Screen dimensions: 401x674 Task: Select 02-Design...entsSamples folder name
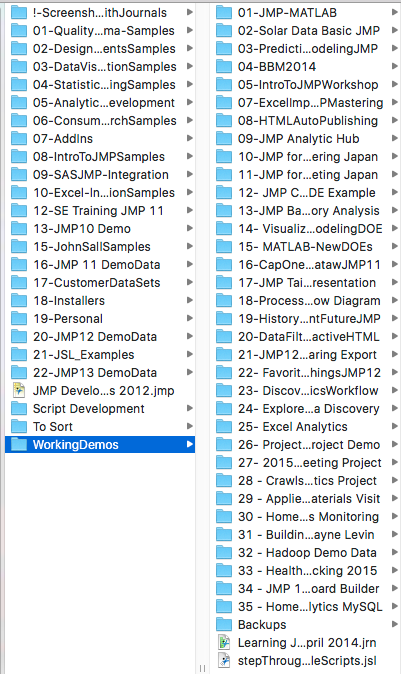104,49
